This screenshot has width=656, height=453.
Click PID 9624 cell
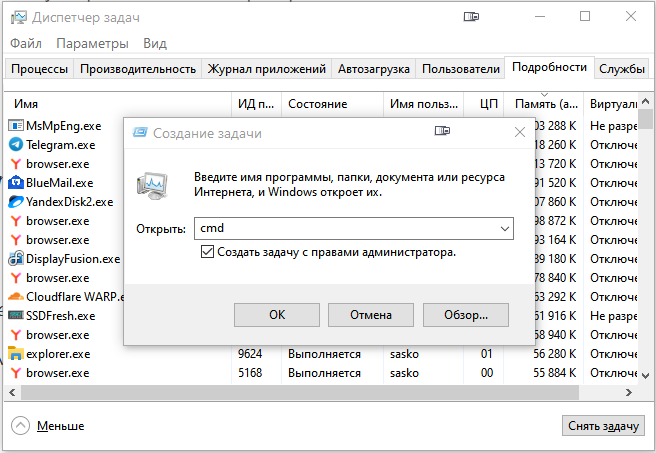[250, 354]
